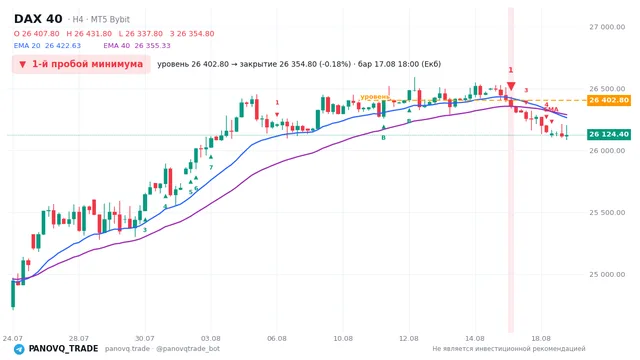Viewport: 640px width, 360px height.
Task: Select the DAX 40 chart title
Action: pyautogui.click(x=38, y=19)
